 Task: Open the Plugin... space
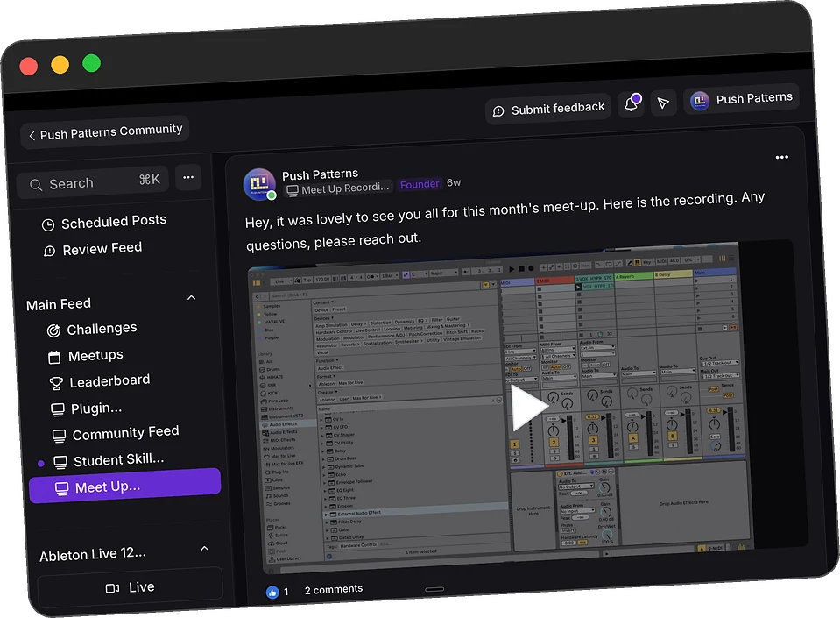(x=87, y=408)
